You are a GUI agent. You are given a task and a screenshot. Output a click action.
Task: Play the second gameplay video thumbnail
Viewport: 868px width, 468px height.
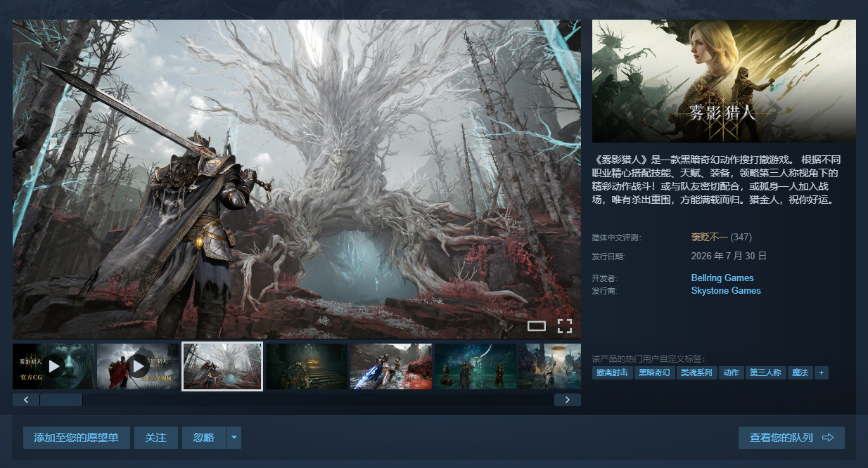pyautogui.click(x=138, y=366)
